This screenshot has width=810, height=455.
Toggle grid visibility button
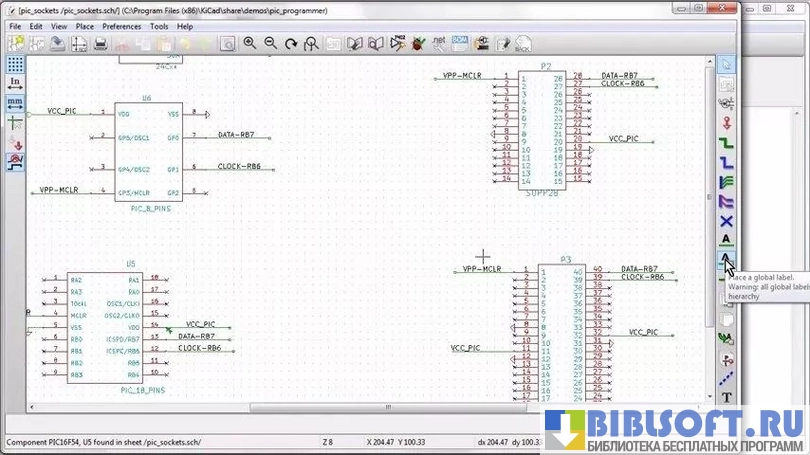tap(15, 63)
